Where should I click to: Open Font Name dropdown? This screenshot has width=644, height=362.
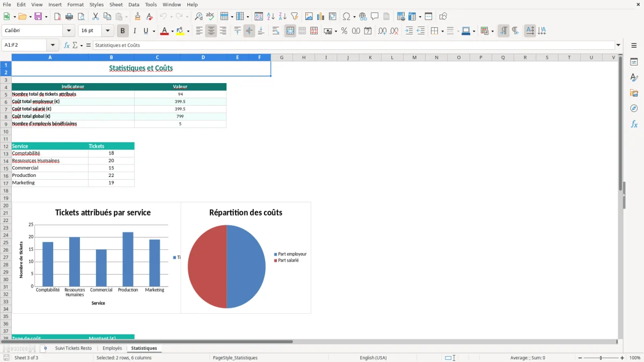(x=69, y=31)
